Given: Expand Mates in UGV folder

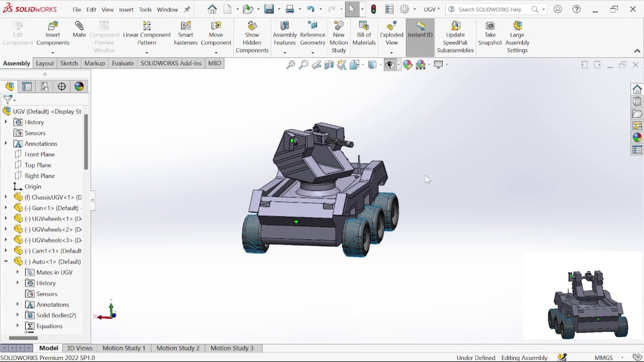Looking at the screenshot, I should (x=18, y=272).
